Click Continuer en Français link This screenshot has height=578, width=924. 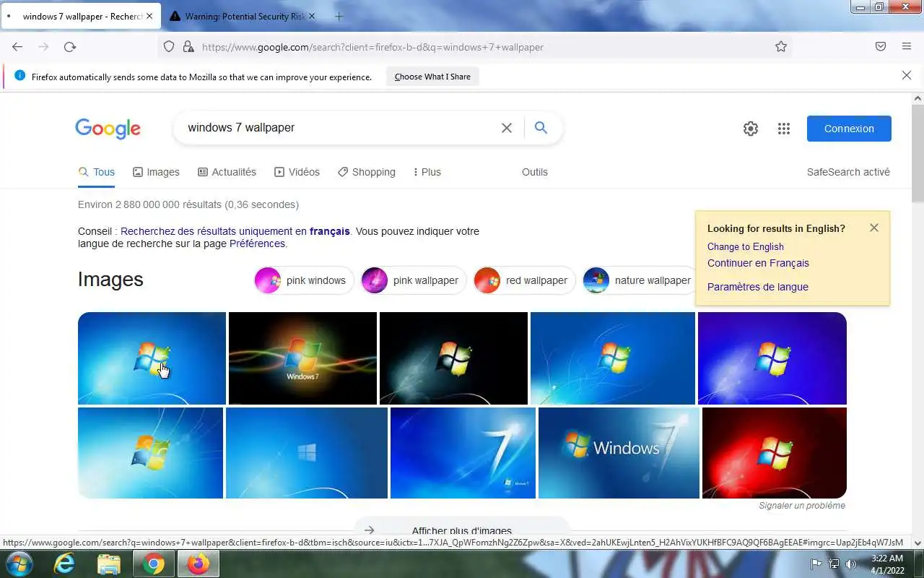(758, 263)
